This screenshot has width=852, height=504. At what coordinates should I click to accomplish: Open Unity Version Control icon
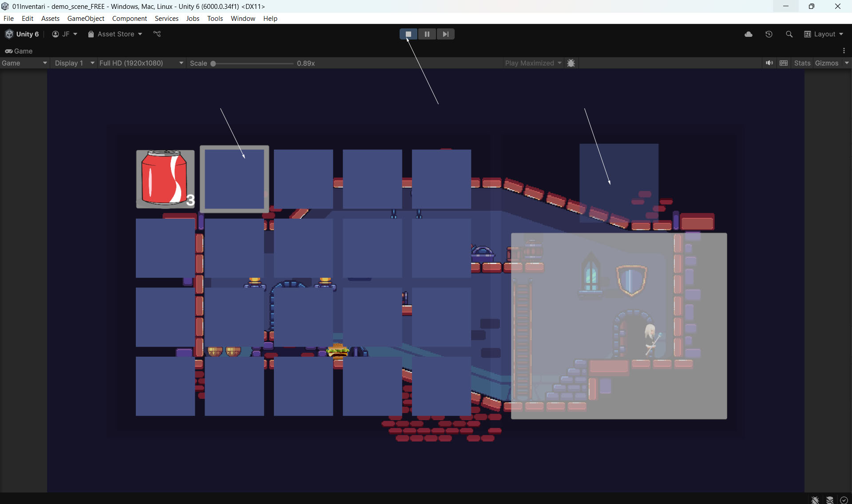click(x=157, y=34)
